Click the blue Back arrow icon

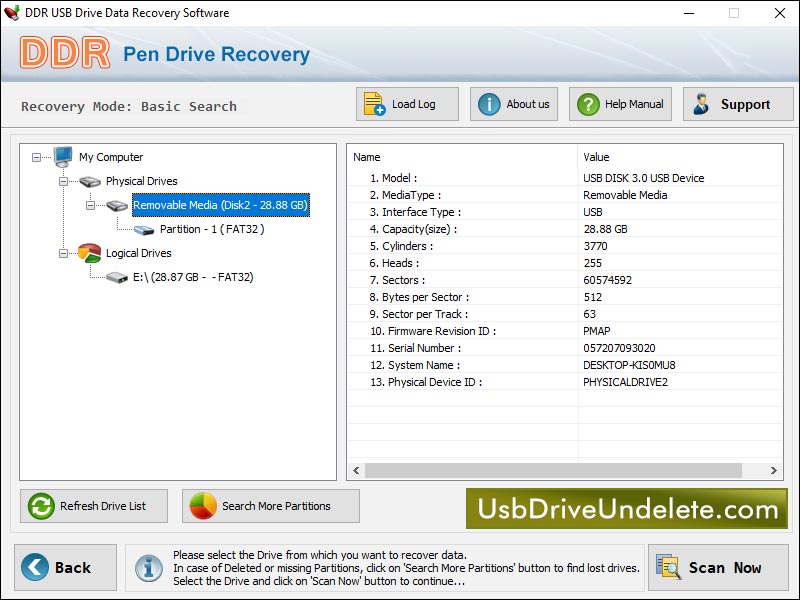35,567
